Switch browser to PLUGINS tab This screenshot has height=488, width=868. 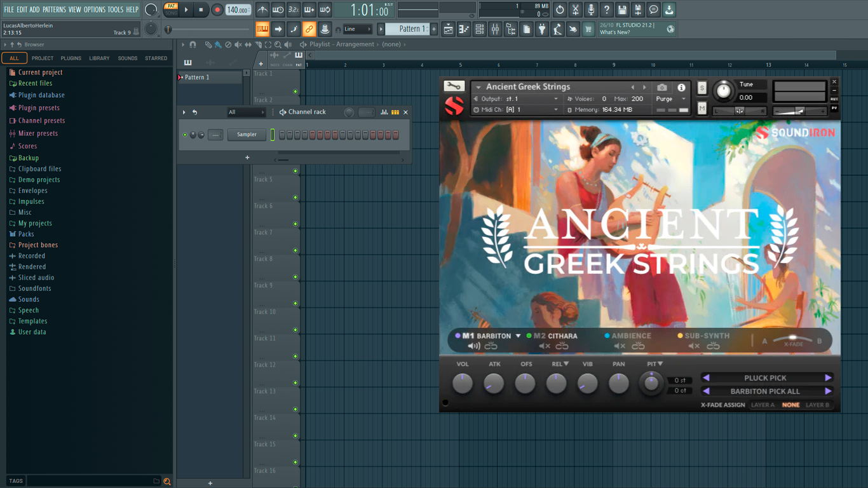click(71, 58)
